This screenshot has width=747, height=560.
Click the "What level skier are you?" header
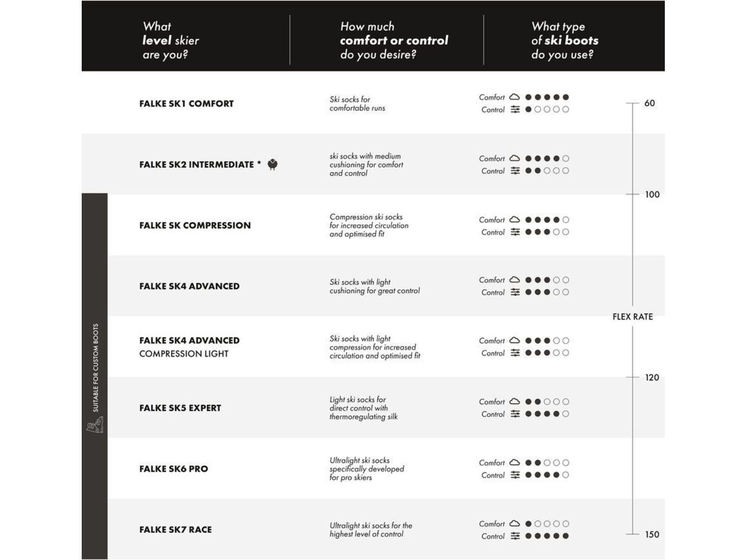[171, 41]
